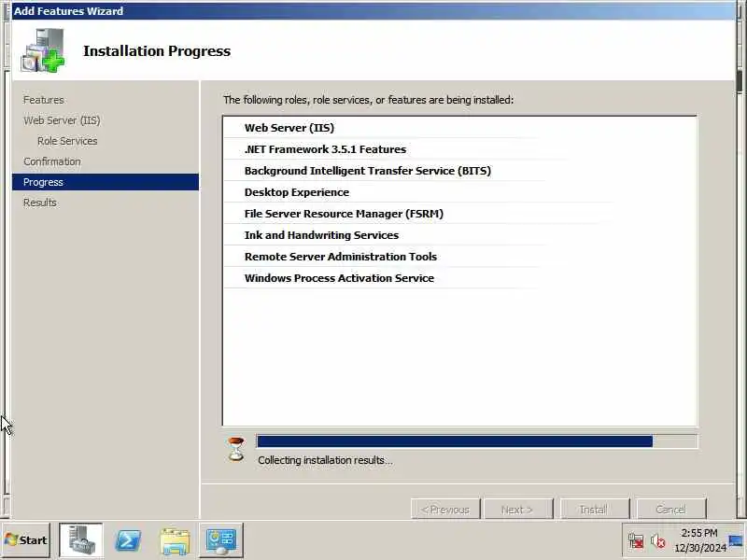Click the muted speaker tray icon
This screenshot has width=747, height=560.
click(658, 541)
